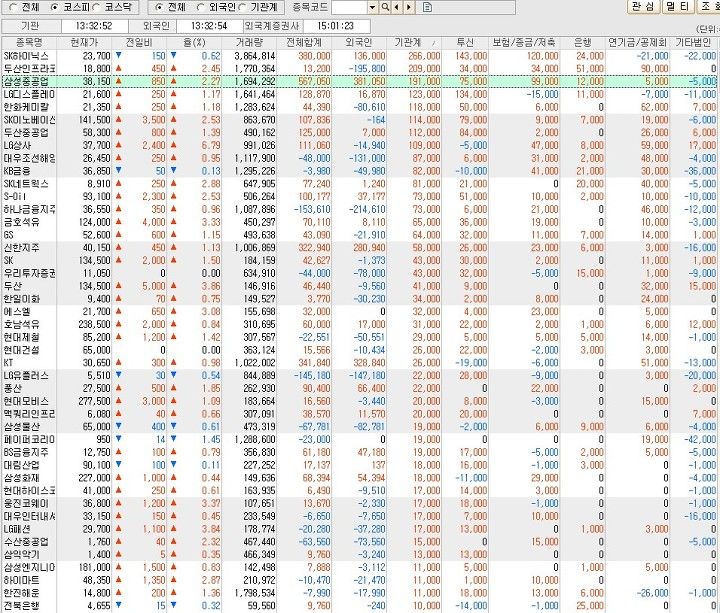Screen dimensions: 720x613
Task: Select the 외국인 radio button
Action: pyautogui.click(x=200, y=7)
